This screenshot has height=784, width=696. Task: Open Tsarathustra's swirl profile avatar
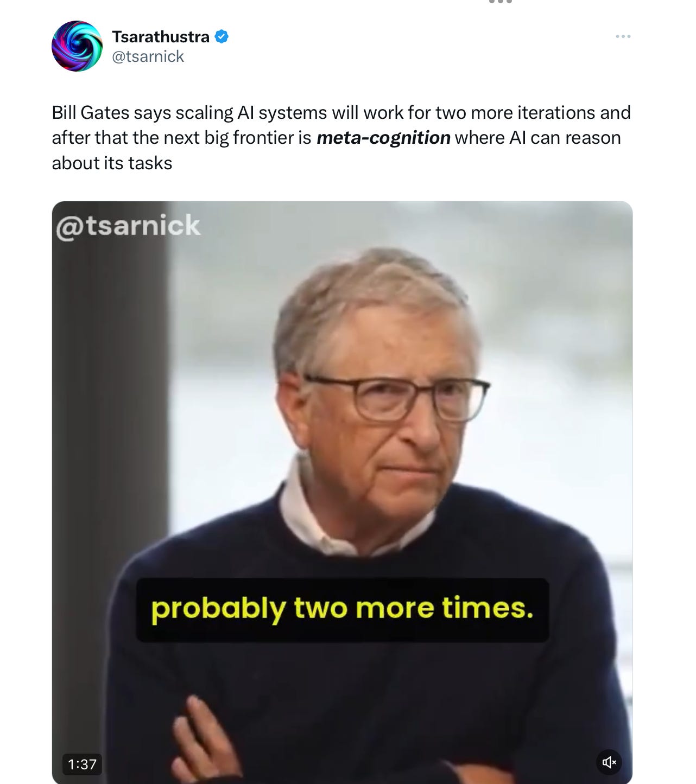[77, 46]
